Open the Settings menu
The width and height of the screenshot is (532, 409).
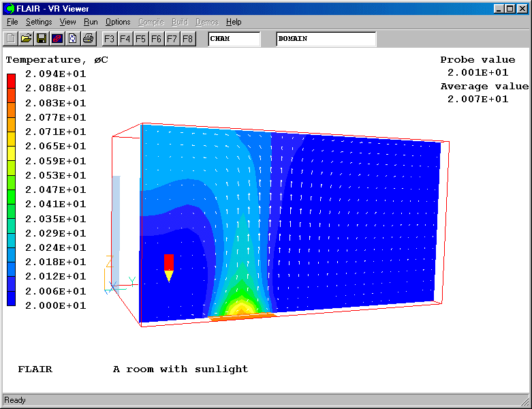(x=39, y=22)
